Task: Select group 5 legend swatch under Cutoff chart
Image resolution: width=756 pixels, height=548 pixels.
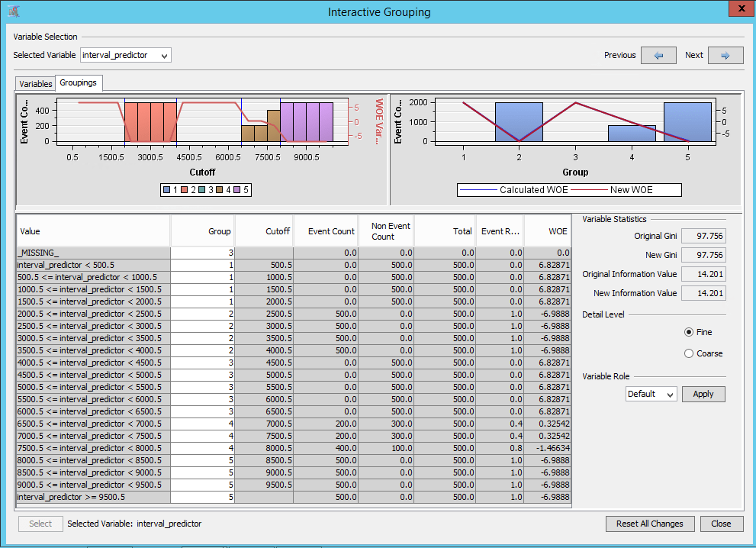Action: pyautogui.click(x=236, y=189)
